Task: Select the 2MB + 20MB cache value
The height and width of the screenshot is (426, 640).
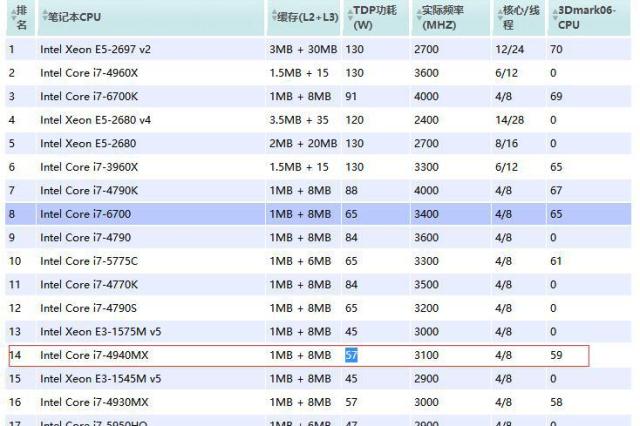Action: pyautogui.click(x=303, y=144)
